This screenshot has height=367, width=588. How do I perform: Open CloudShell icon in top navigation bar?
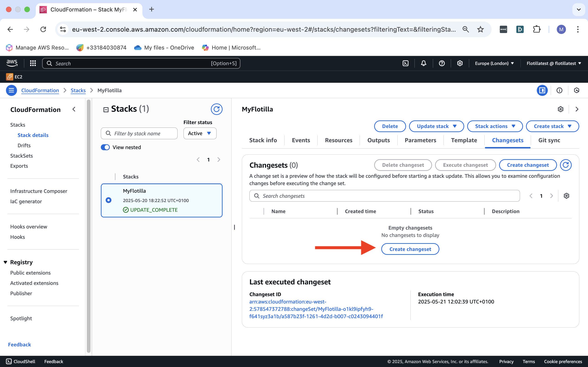click(405, 63)
